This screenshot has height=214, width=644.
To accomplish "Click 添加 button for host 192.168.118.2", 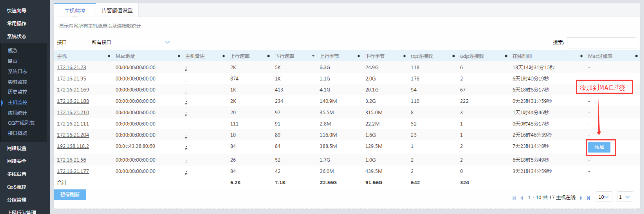I will [599, 147].
